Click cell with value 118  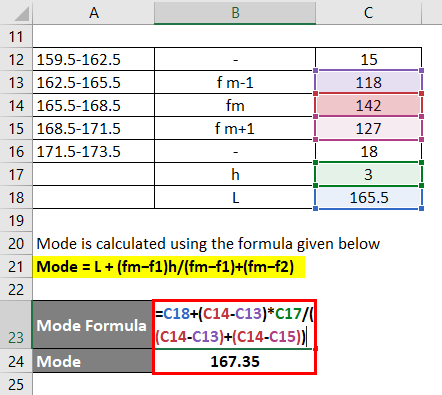(x=368, y=82)
